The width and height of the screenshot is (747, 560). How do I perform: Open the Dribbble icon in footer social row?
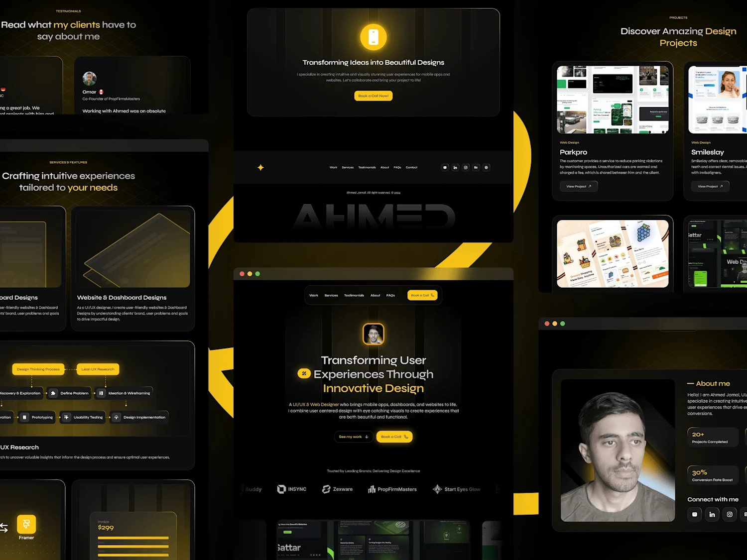click(x=487, y=167)
